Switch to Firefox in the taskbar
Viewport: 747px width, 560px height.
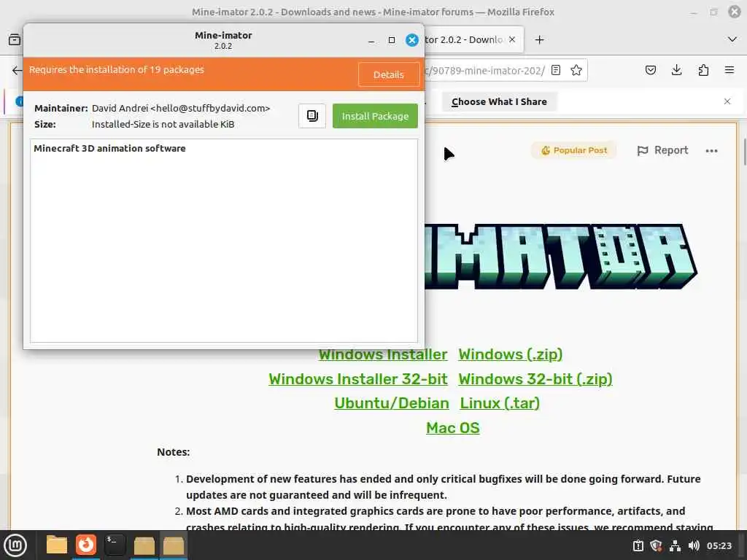pos(86,545)
